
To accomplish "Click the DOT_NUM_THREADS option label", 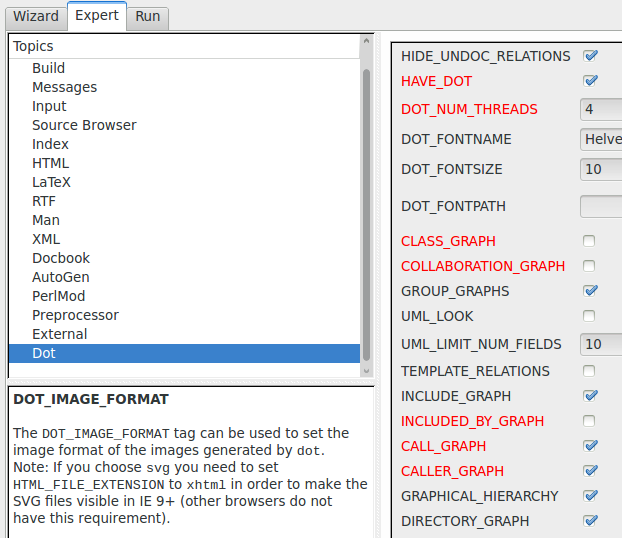I will pos(469,110).
